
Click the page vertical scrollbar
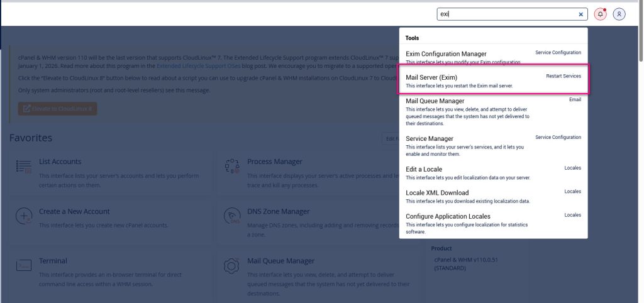(640, 157)
